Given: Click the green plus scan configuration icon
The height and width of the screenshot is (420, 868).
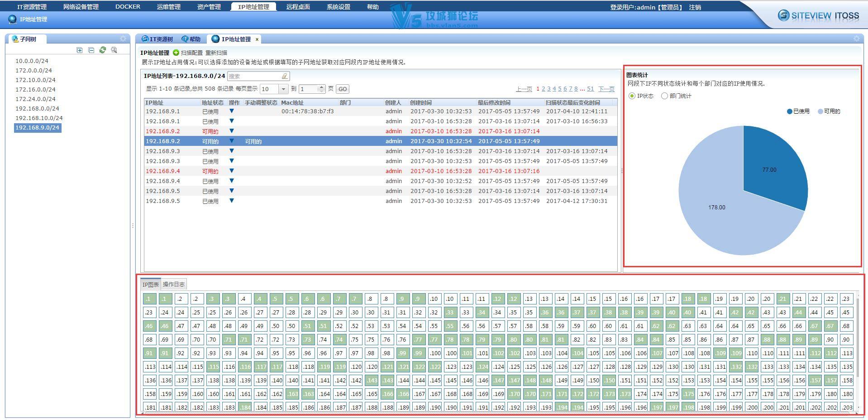Looking at the screenshot, I should tap(176, 53).
